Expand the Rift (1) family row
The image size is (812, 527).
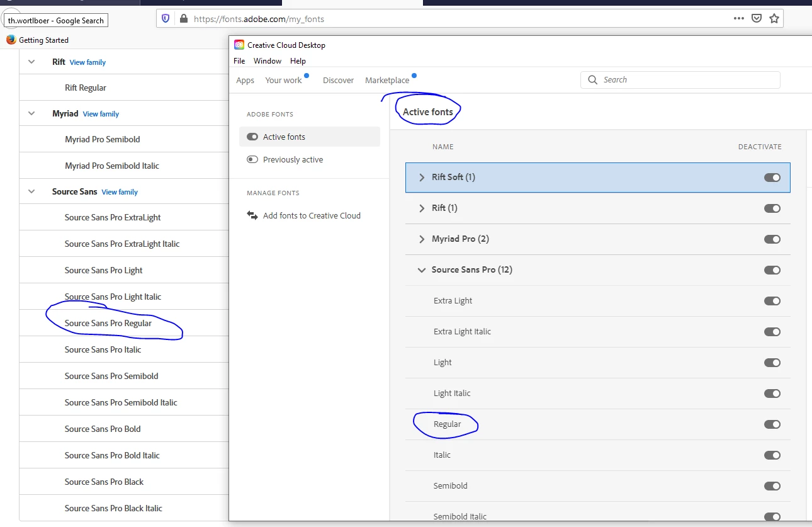(x=422, y=208)
